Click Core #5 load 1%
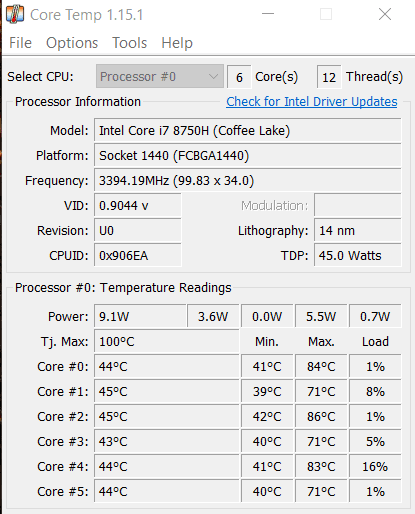Viewport: 415px width, 514px height. point(375,492)
